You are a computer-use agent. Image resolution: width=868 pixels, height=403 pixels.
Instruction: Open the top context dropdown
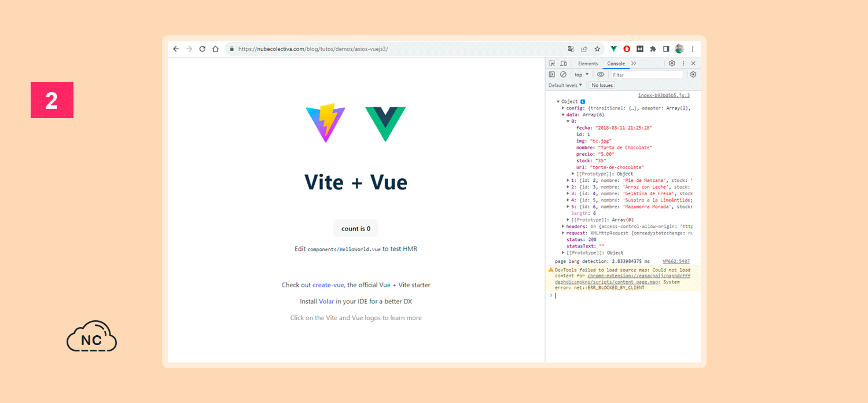[x=582, y=75]
